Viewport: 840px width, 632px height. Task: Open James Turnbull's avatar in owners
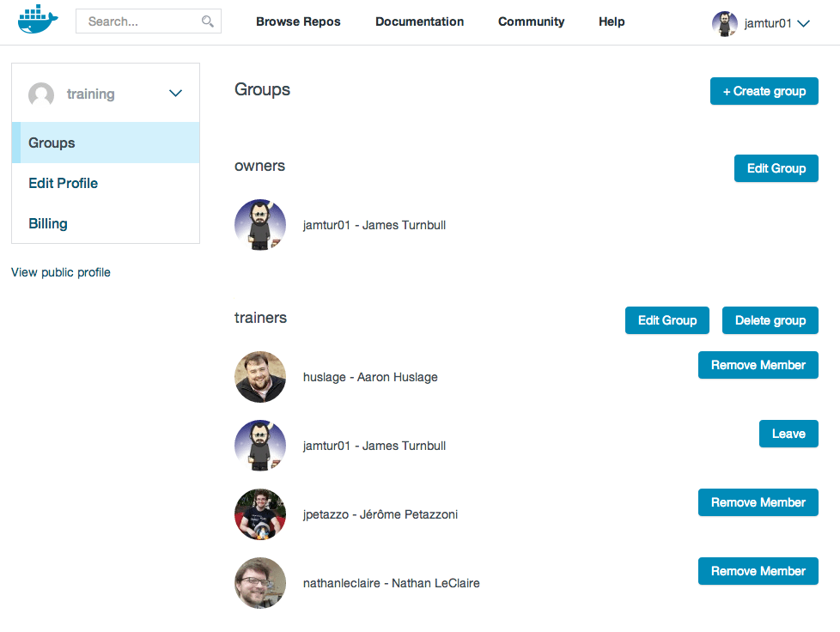pyautogui.click(x=260, y=225)
